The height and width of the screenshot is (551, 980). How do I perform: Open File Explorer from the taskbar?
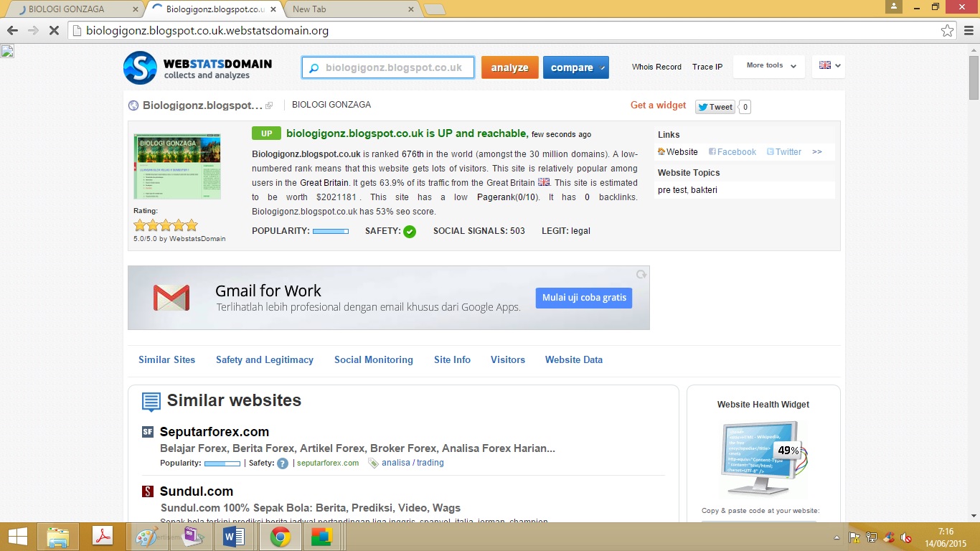pos(57,537)
